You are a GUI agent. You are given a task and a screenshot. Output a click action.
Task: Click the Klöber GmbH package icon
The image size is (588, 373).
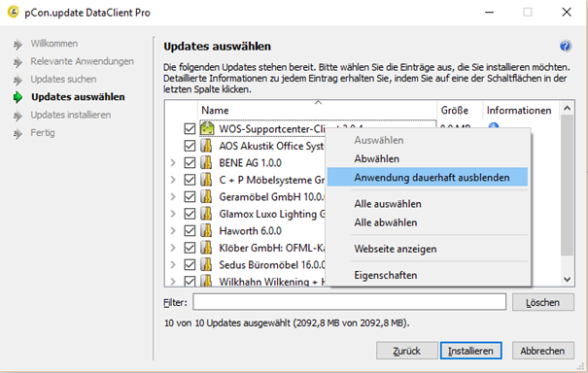click(x=206, y=248)
